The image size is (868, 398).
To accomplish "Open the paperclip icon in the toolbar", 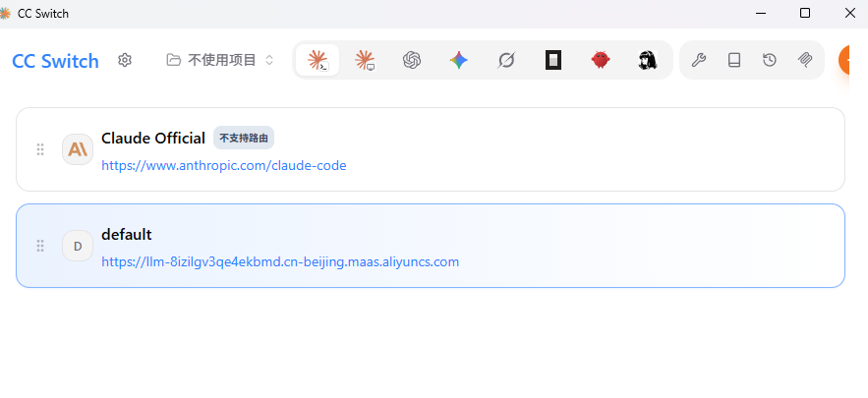I will 805,60.
